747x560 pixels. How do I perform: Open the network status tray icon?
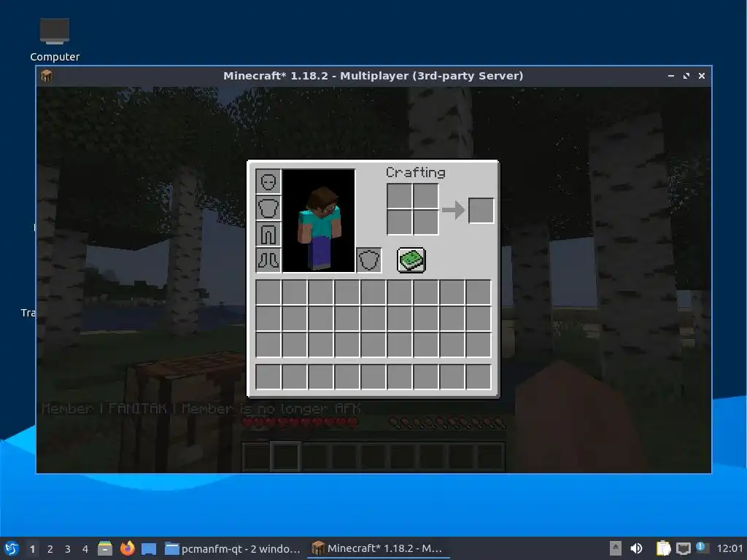(683, 548)
